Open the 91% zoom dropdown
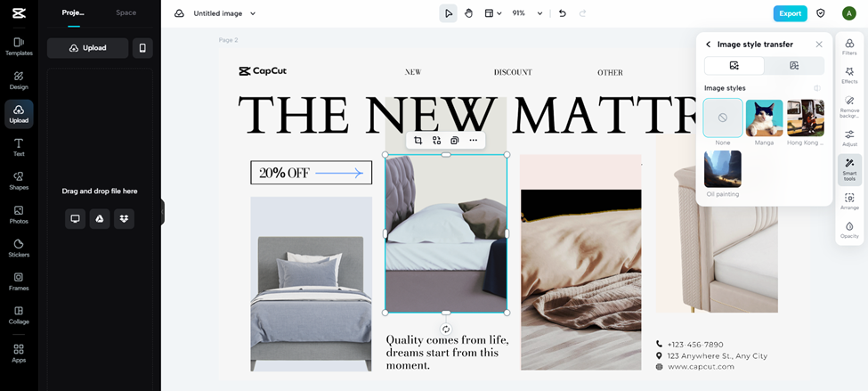The image size is (868, 391). tap(526, 13)
